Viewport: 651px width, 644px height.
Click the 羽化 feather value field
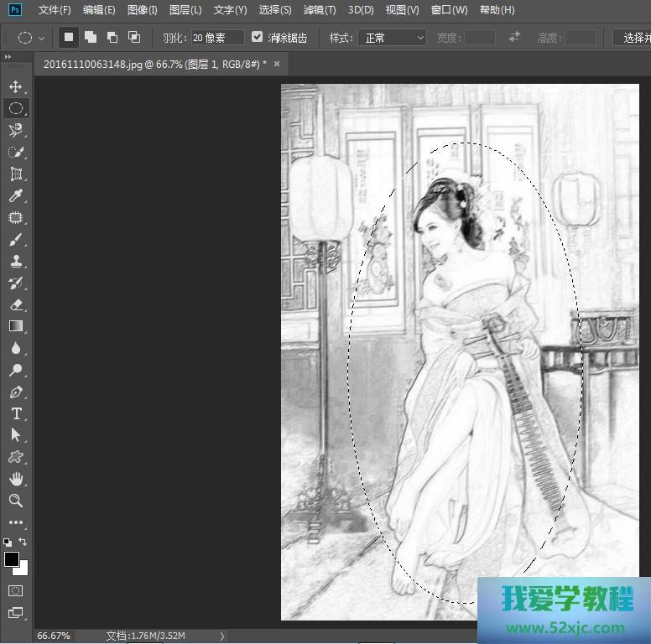coord(216,38)
